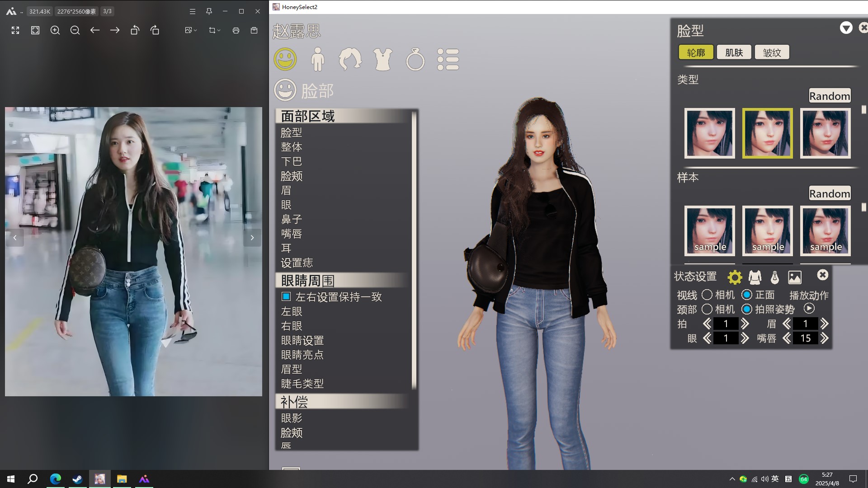This screenshot has height=488, width=868.
Task: Increase 嘴唇 value with right arrow
Action: 825,338
